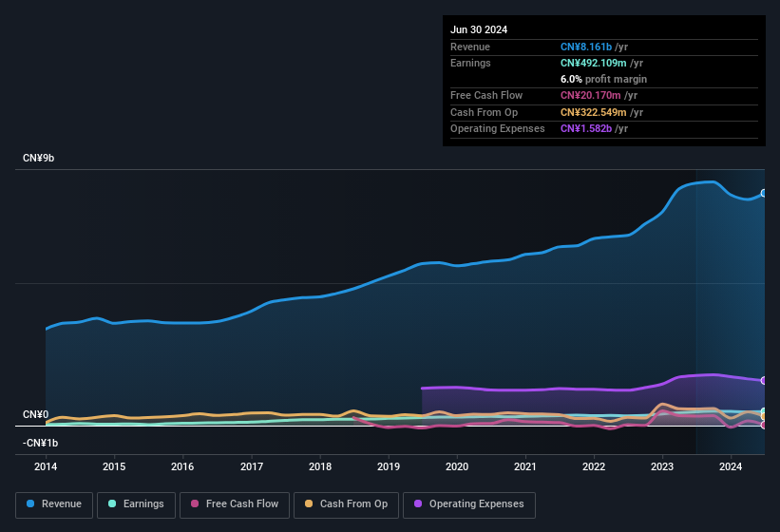Click the 2021 x-axis label

pos(525,466)
